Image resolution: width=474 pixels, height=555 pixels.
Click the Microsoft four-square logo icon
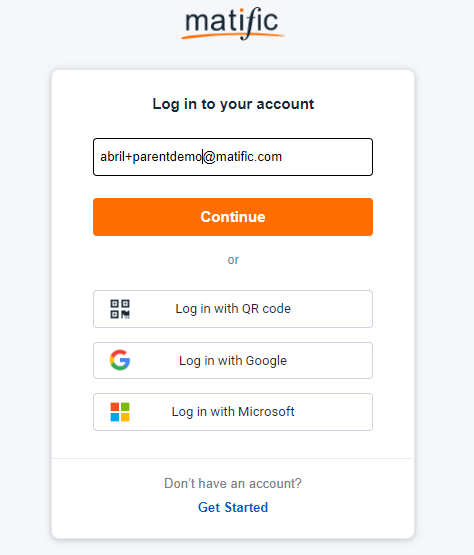click(x=120, y=412)
